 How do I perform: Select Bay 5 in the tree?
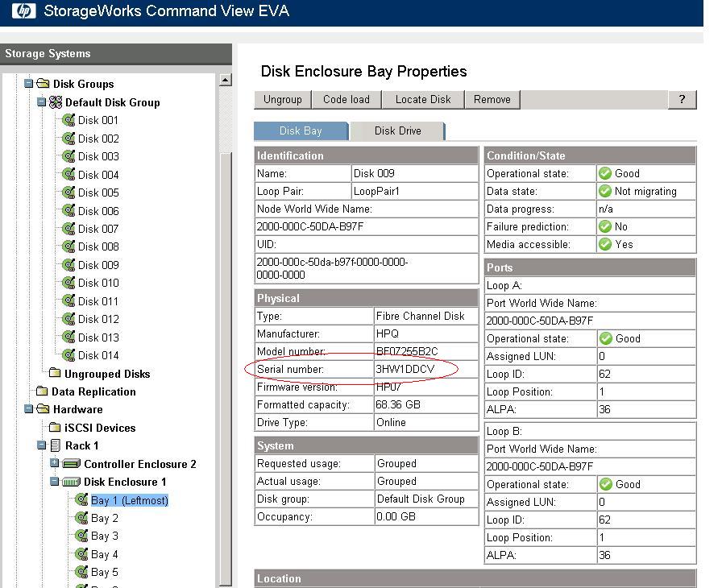(x=105, y=573)
